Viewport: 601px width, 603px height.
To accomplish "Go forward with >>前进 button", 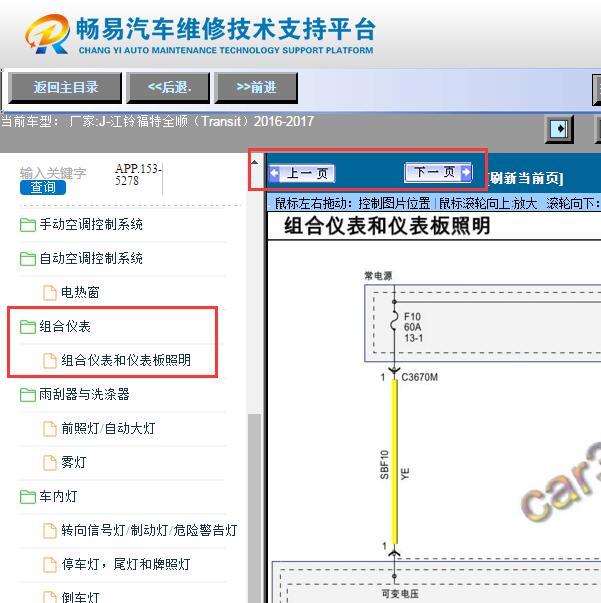I will [256, 88].
